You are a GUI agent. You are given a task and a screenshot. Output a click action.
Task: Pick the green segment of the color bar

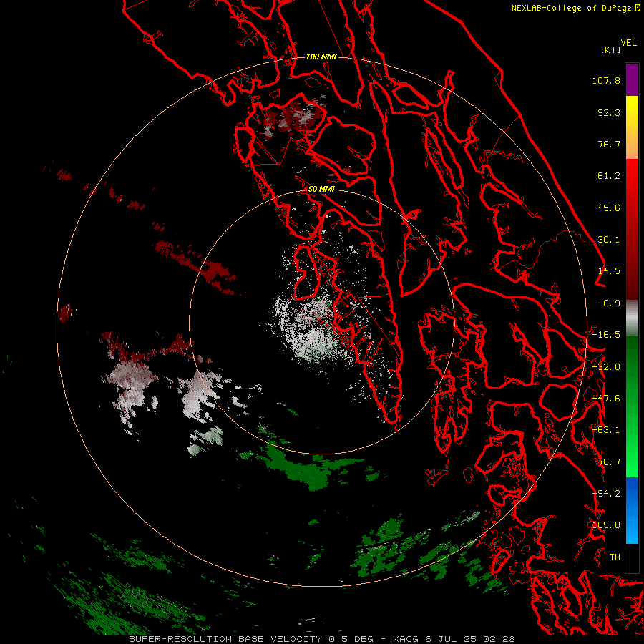(x=632, y=406)
